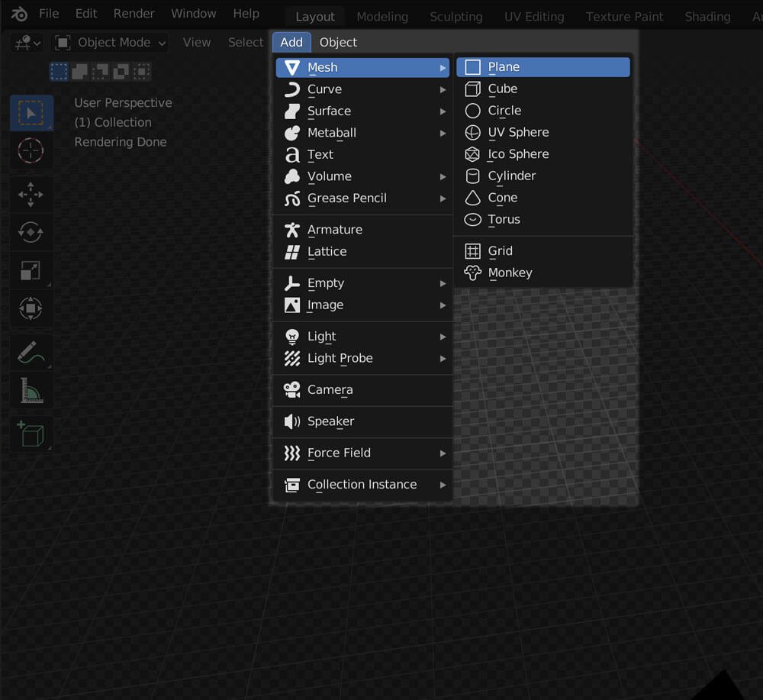Image resolution: width=763 pixels, height=700 pixels.
Task: Activate the 3D Cursor tool
Action: tap(31, 150)
